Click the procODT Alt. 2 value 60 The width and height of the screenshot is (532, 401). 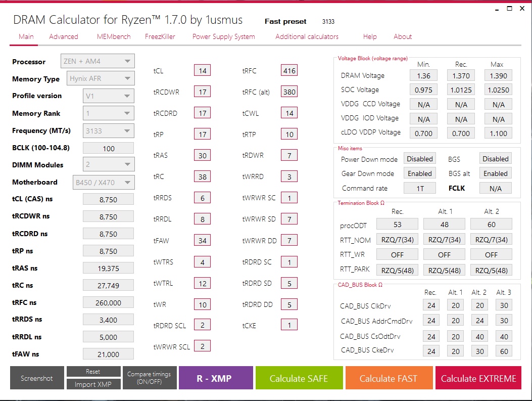pos(491,224)
